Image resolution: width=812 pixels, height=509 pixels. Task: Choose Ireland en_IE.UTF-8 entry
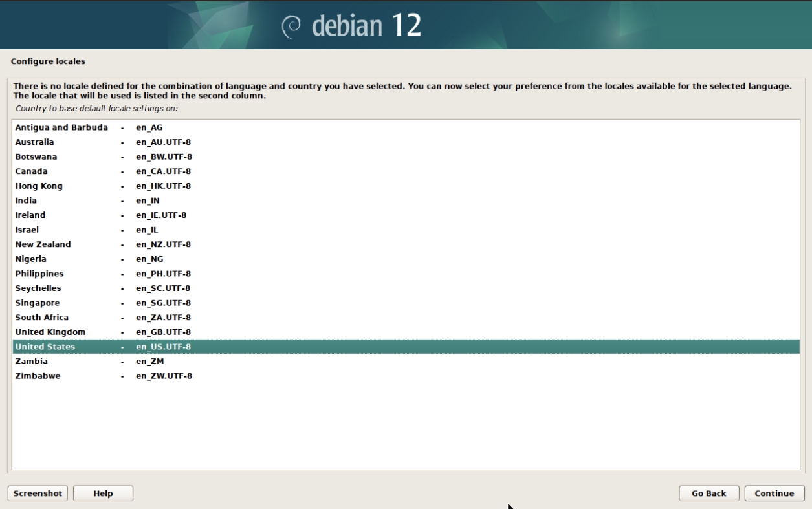406,215
